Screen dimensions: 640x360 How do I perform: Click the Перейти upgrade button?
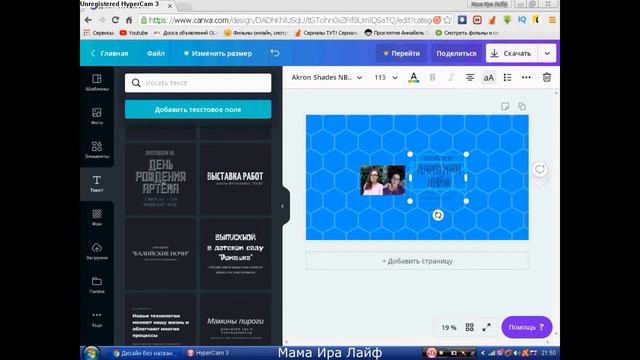[x=401, y=53]
